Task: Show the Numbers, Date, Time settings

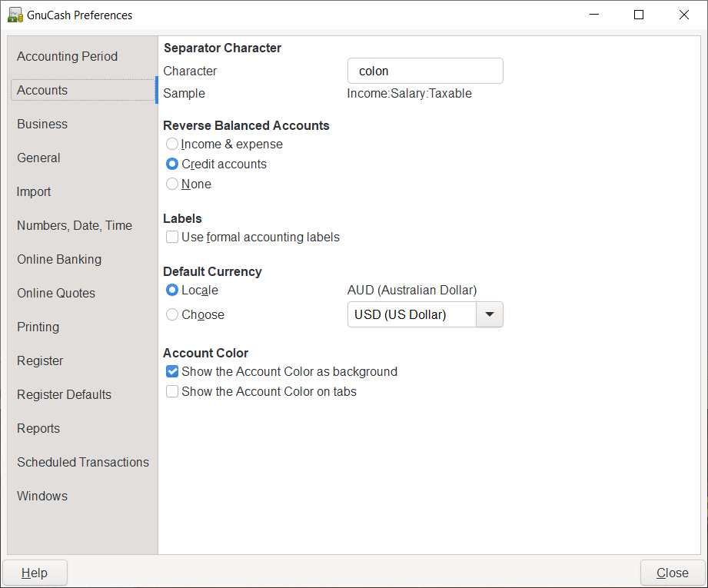Action: 75,225
